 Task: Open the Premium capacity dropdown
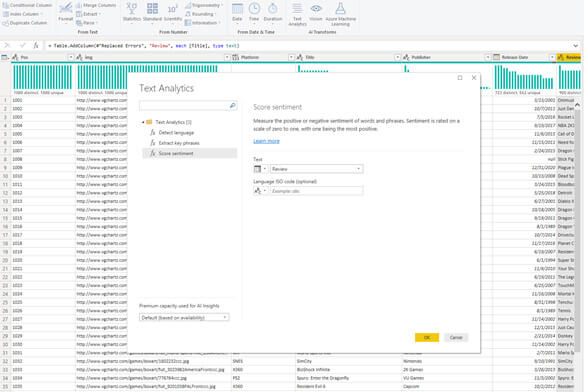tap(184, 317)
